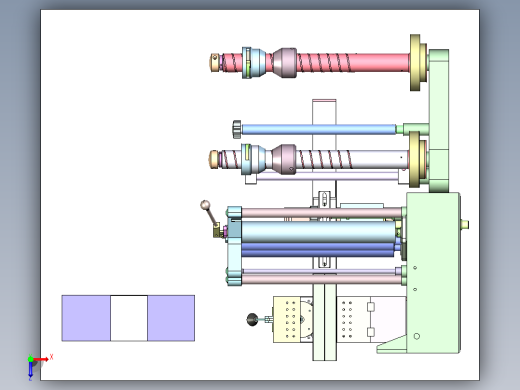This screenshot has width=520, height=390.
Task: Click the yellow perforated plate
Action: click(x=287, y=319)
